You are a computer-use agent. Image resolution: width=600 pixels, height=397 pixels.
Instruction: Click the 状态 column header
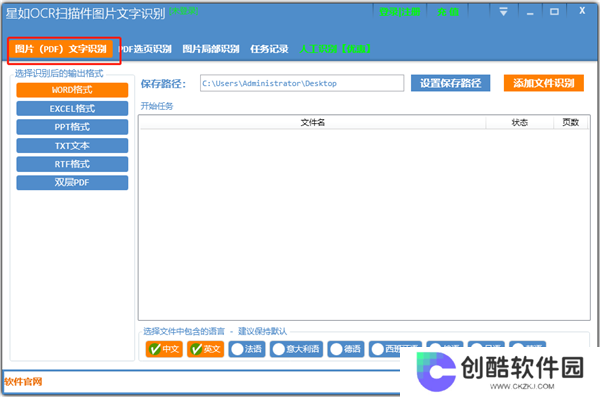[520, 123]
